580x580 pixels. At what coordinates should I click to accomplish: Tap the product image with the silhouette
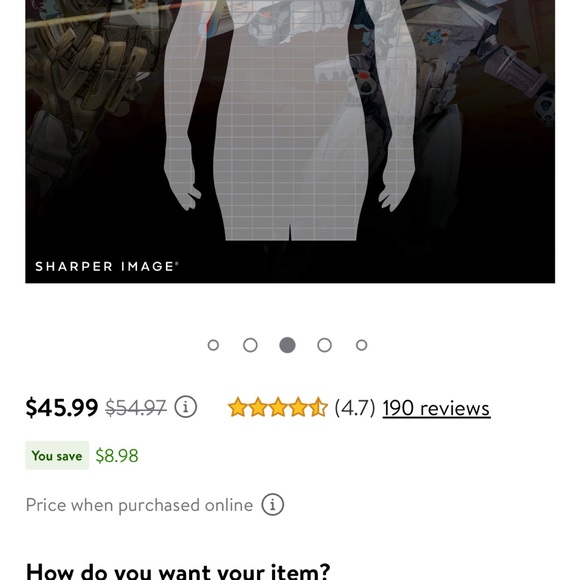coord(290,141)
